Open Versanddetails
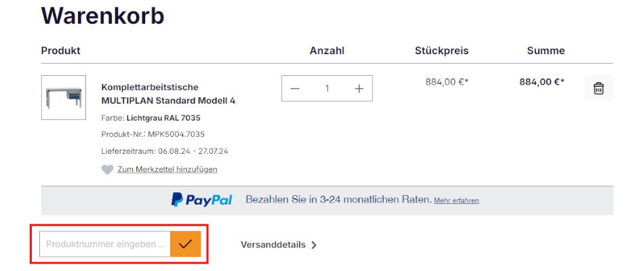 [x=273, y=245]
